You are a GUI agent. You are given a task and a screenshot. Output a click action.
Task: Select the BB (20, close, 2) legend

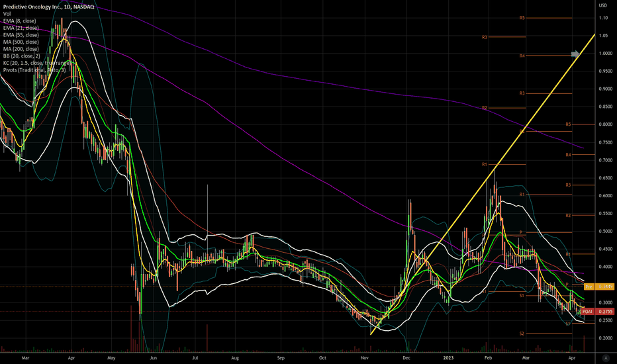[x=22, y=56]
